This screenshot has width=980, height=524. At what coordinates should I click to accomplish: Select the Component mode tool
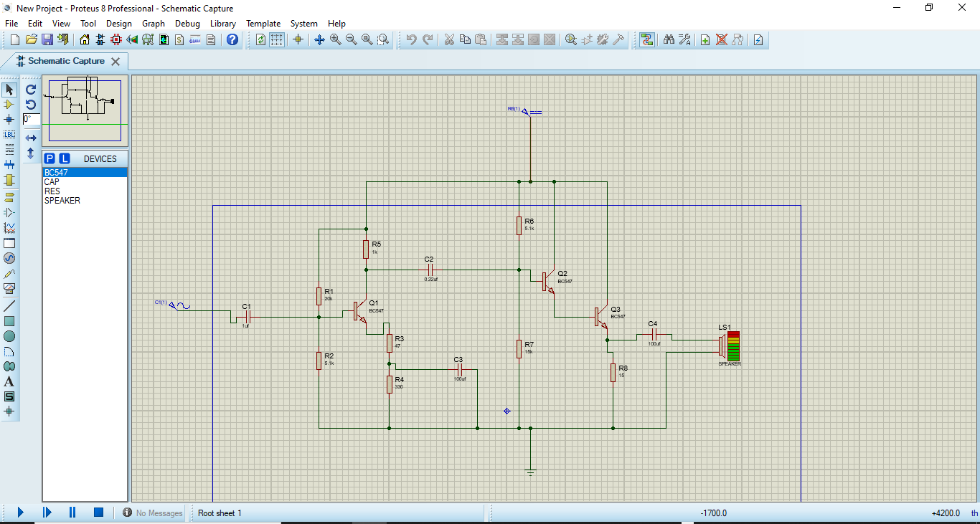coord(9,104)
